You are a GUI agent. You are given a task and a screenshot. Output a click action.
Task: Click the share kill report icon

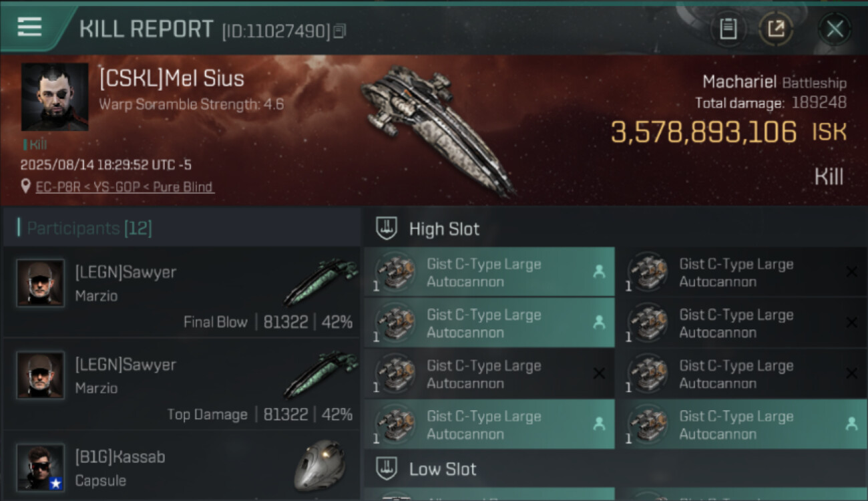coord(776,29)
